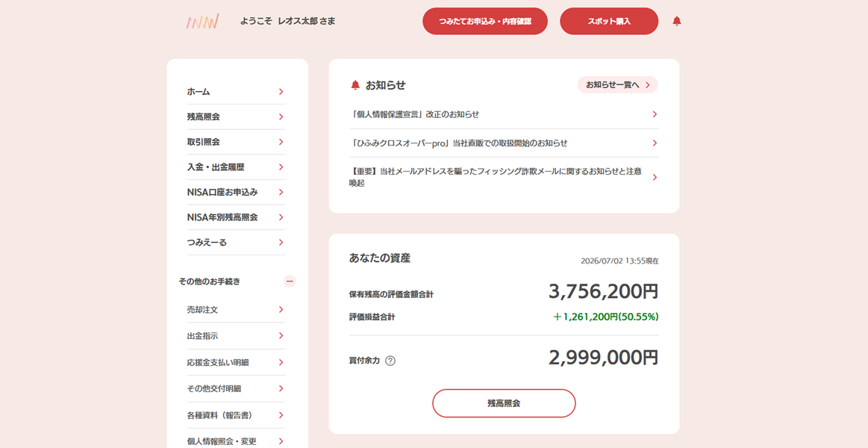This screenshot has width=868, height=448.
Task: Click the 残高照会 outlined button under assets
Action: [504, 403]
